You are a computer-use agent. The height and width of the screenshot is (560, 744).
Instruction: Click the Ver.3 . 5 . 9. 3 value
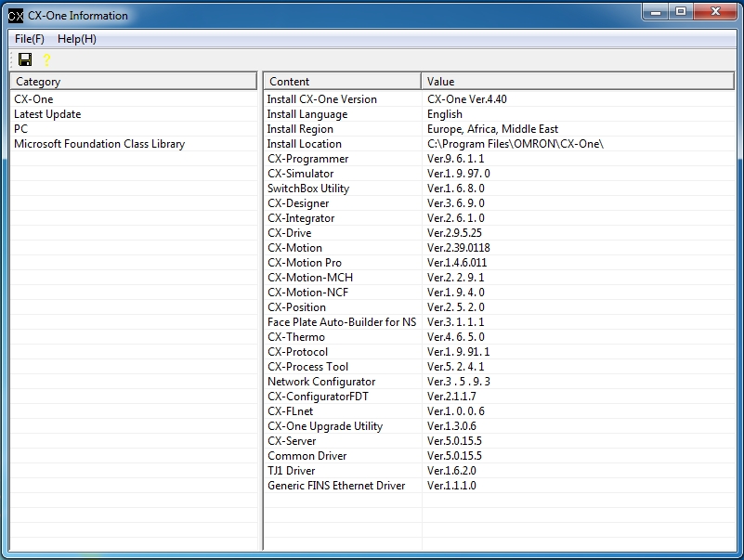(458, 382)
